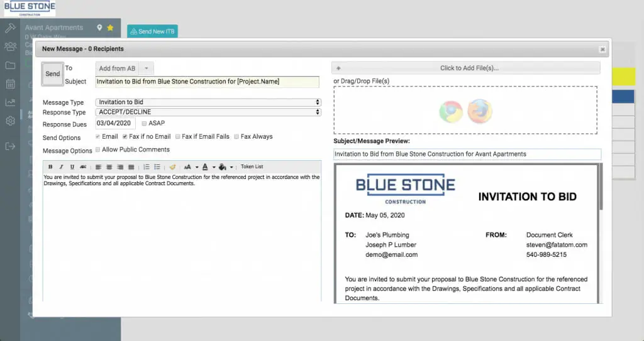The width and height of the screenshot is (644, 341).
Task: Insert numbered list in editor
Action: point(147,167)
